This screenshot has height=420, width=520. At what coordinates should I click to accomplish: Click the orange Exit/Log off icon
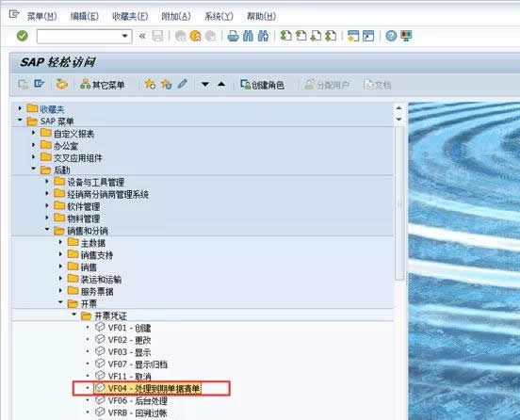pos(196,36)
